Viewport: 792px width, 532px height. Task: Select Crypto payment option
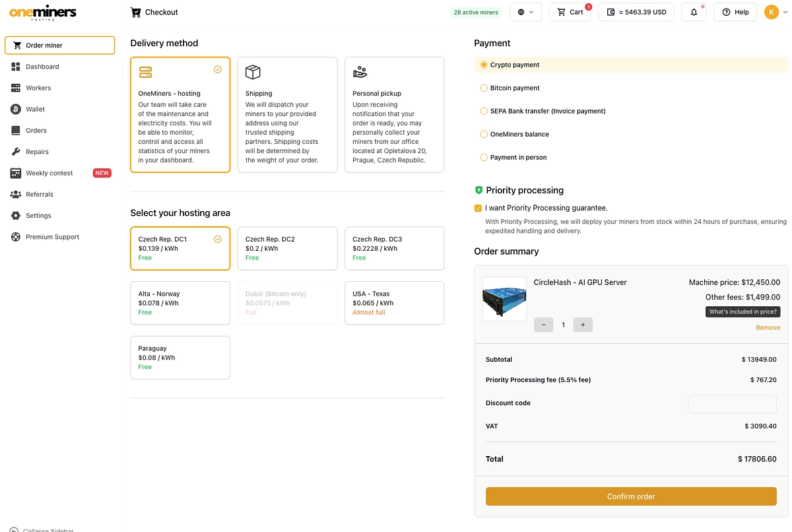click(631, 65)
